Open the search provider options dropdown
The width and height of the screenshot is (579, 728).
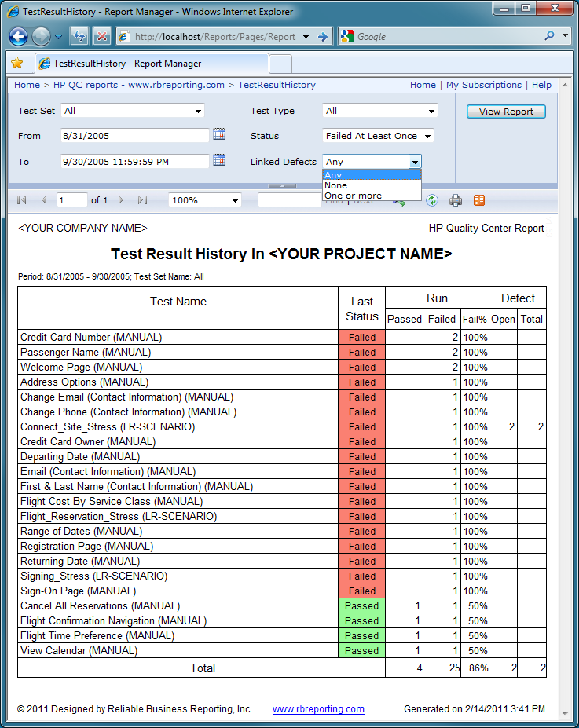(565, 36)
